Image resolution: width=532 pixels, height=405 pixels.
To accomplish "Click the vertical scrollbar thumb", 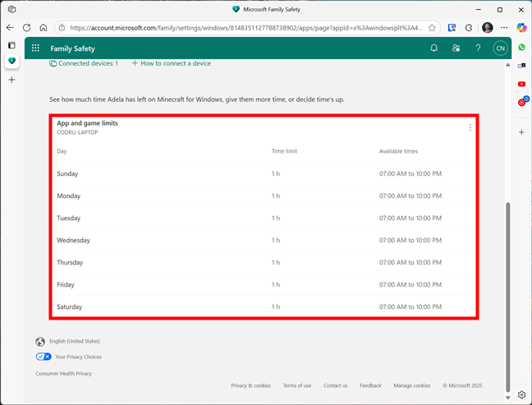I will [508, 297].
